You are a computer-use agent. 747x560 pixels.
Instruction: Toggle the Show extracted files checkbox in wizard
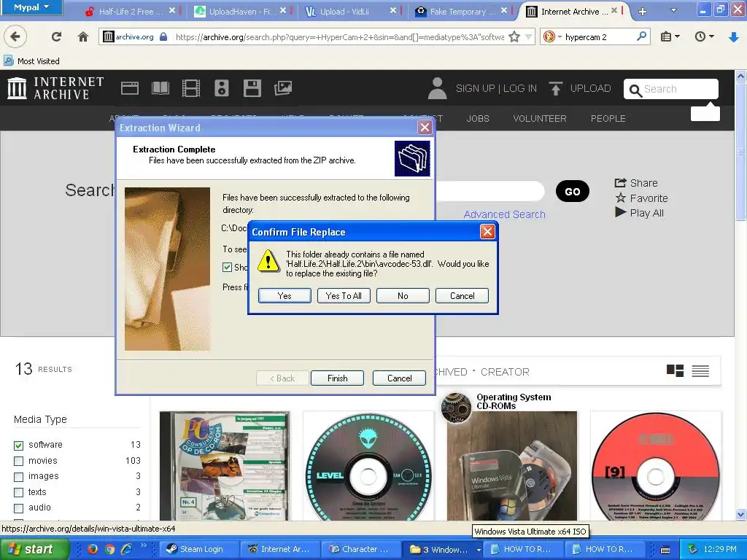(228, 267)
